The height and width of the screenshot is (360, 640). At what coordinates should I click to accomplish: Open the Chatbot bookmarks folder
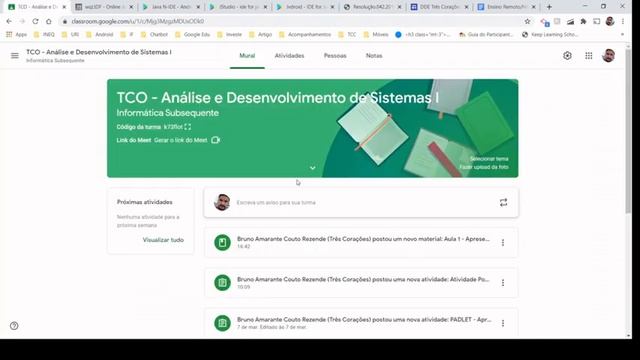point(154,35)
